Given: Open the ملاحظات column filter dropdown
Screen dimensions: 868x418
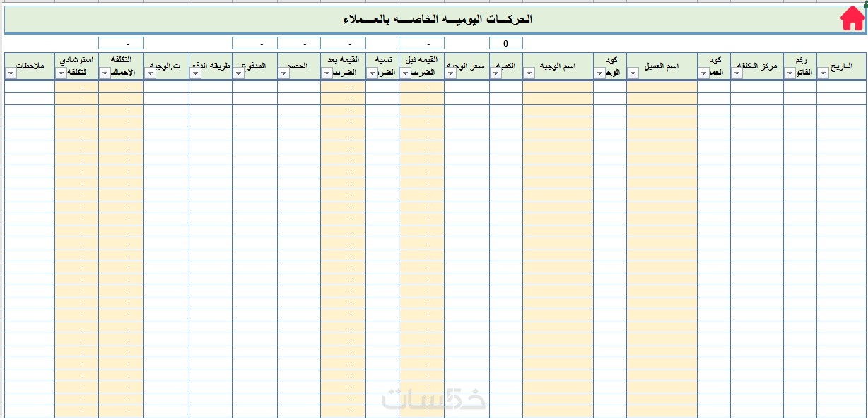Looking at the screenshot, I should click(x=11, y=73).
